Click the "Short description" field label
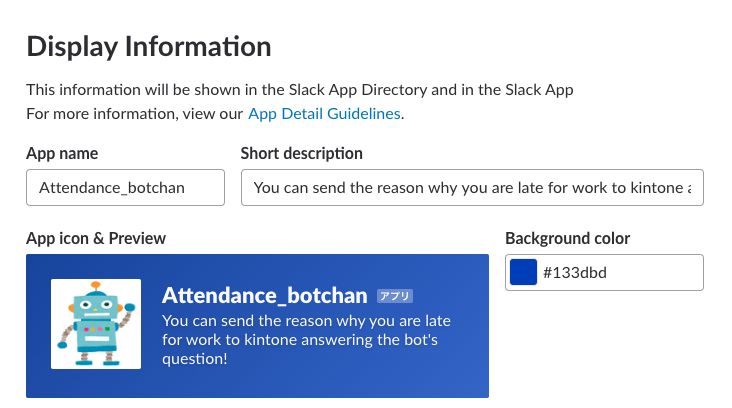 point(302,153)
